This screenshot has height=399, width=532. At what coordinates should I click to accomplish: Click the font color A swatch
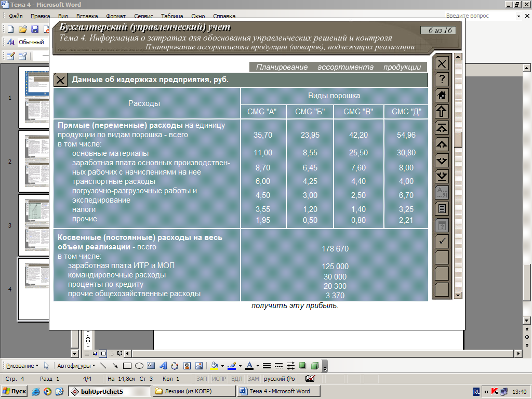click(249, 366)
